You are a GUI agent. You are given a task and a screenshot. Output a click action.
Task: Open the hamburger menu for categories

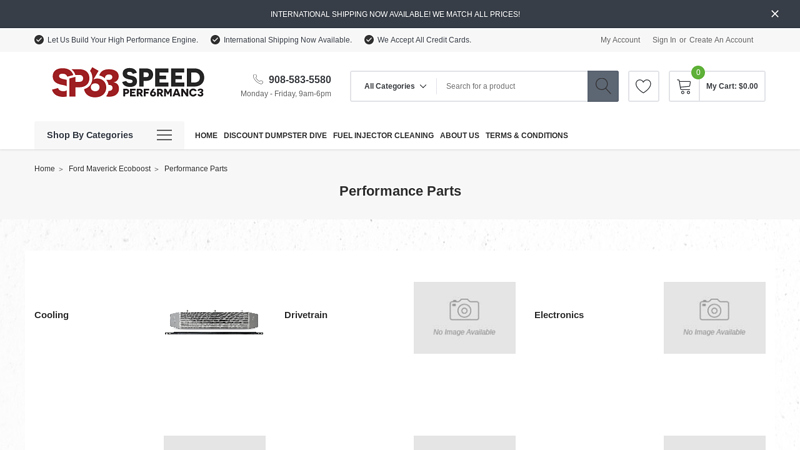(164, 135)
